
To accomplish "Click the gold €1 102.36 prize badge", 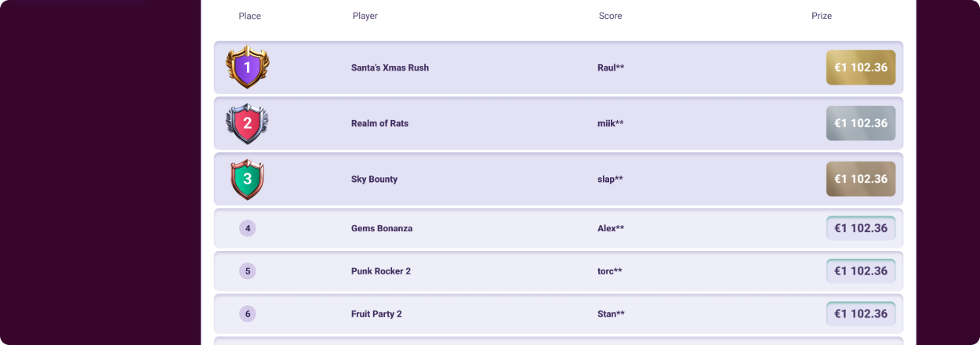I will click(x=861, y=67).
